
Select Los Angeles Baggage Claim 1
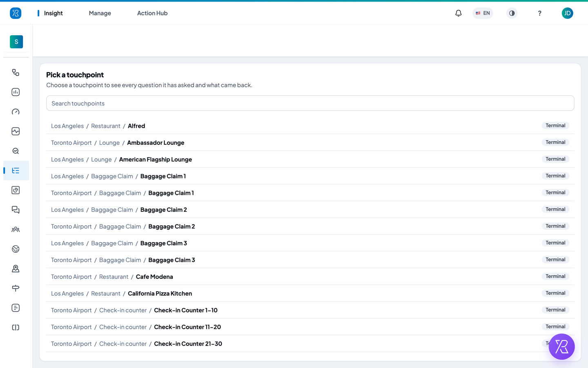pyautogui.click(x=310, y=176)
